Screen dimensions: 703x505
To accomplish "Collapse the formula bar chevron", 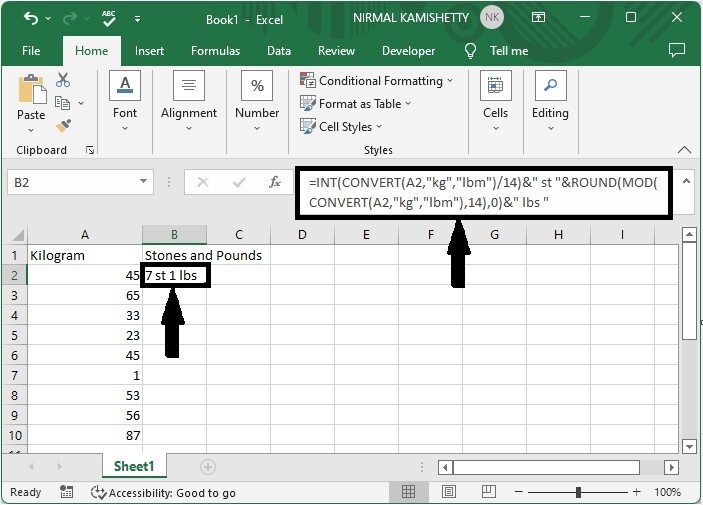I will pyautogui.click(x=686, y=181).
